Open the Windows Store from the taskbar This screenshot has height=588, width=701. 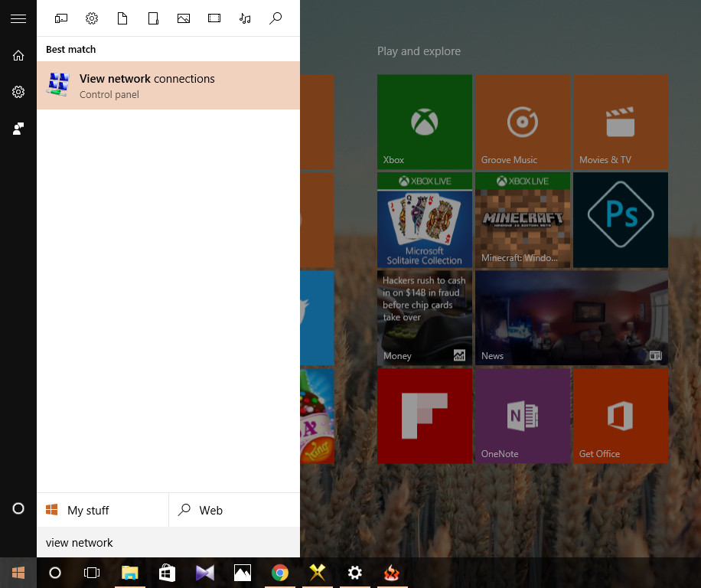tap(167, 573)
